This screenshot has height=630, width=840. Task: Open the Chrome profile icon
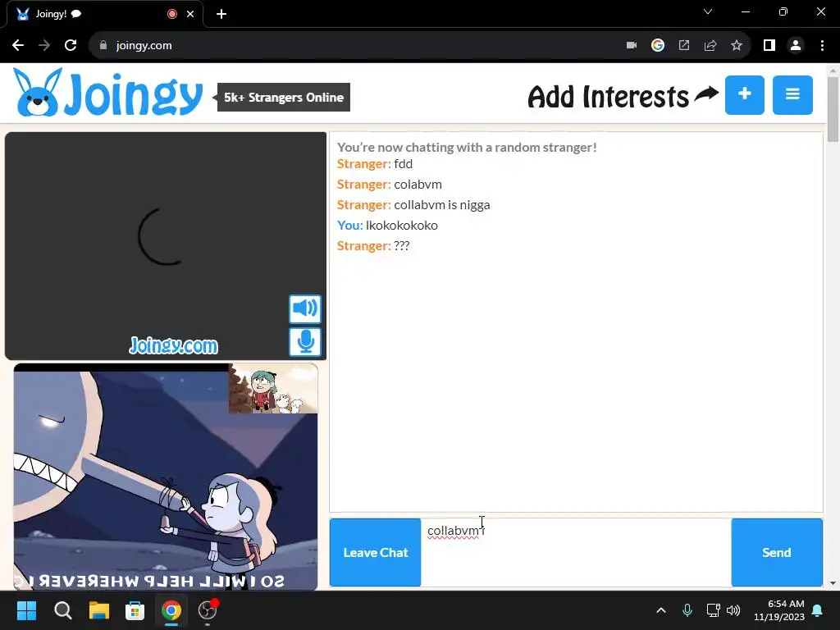pyautogui.click(x=796, y=46)
